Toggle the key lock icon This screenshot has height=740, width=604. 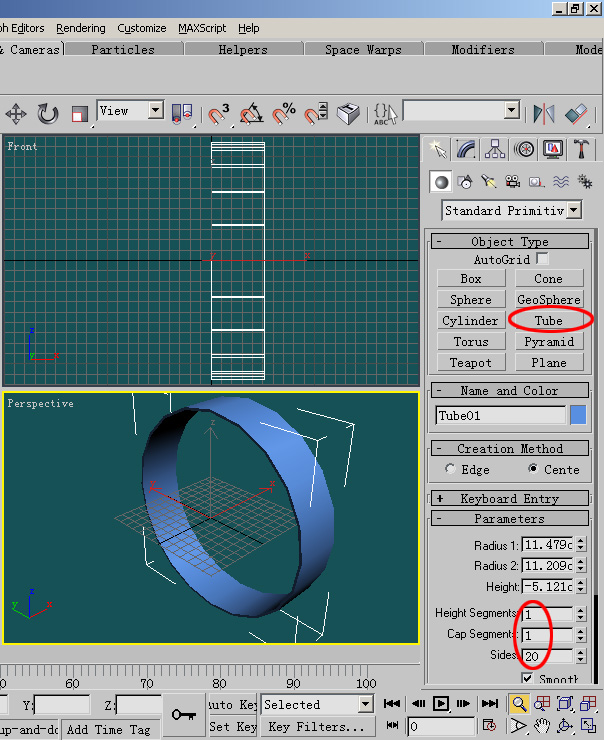pos(184,715)
